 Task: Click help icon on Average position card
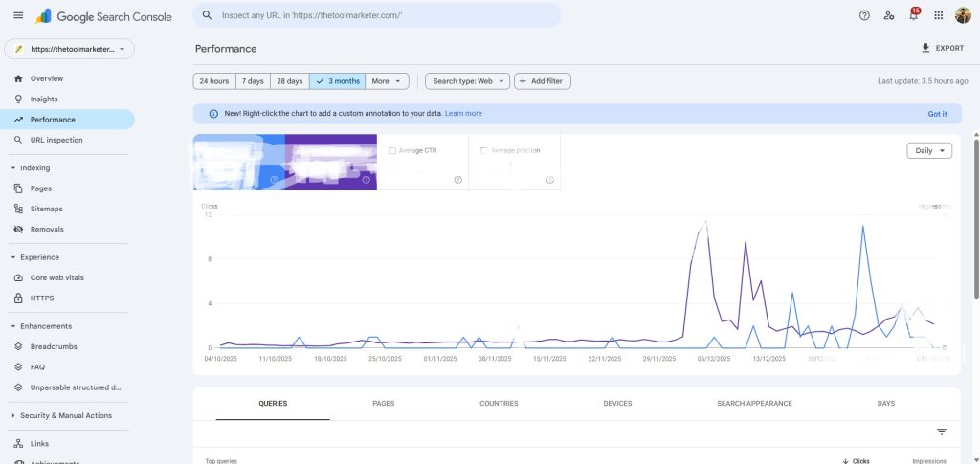point(549,180)
